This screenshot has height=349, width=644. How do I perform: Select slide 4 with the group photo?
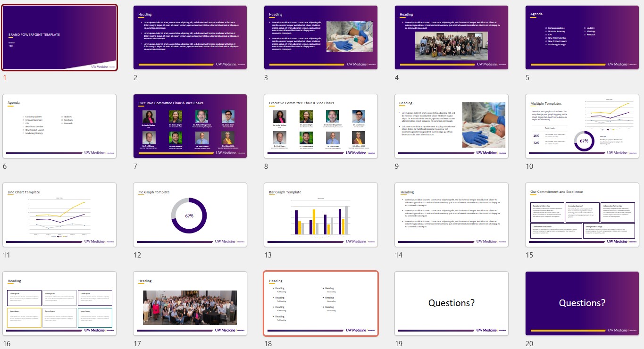pyautogui.click(x=451, y=37)
